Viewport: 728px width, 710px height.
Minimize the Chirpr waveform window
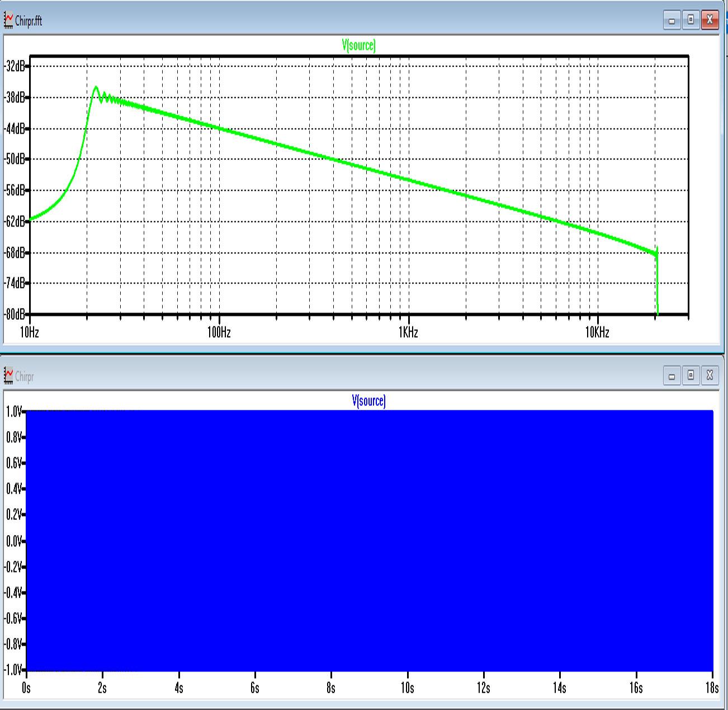click(672, 376)
